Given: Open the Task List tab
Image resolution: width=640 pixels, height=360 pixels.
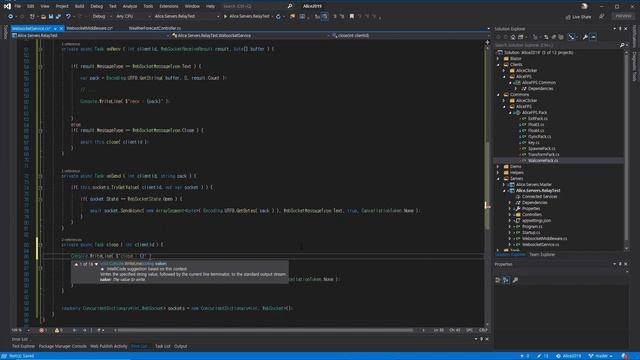Looking at the screenshot, I should click(162, 346).
